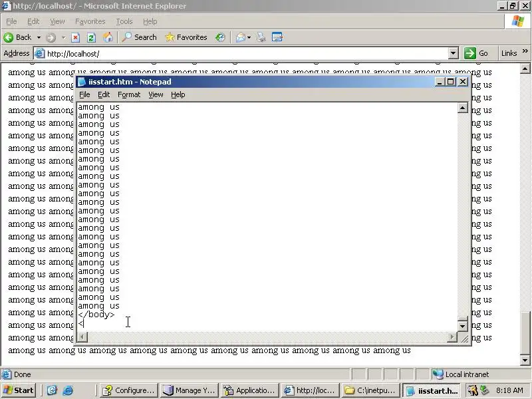Click the Refresh icon in IE toolbar
Image resolution: width=532 pixels, height=399 pixels.
click(91, 37)
